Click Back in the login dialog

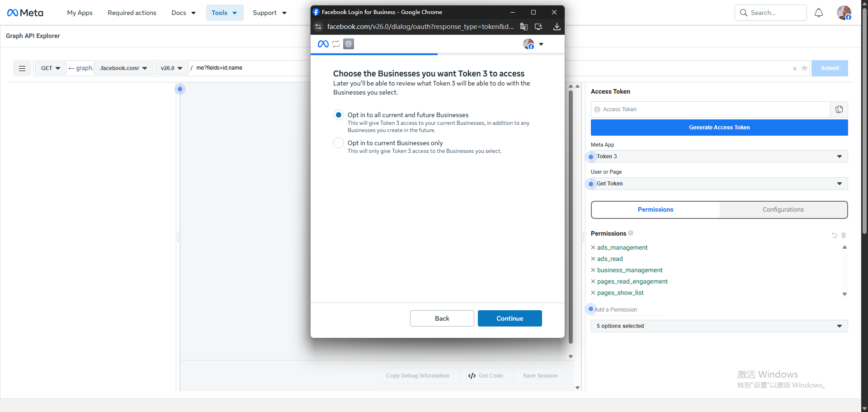click(442, 318)
